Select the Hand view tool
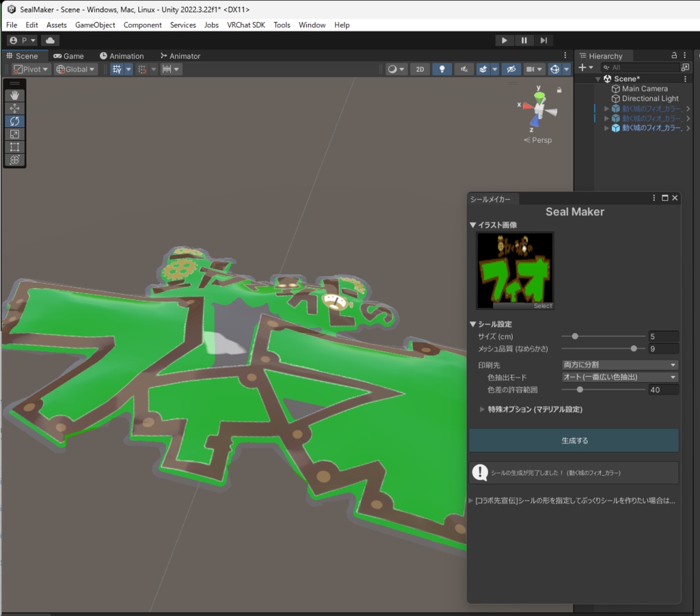This screenshot has height=616, width=700. pos(15,95)
